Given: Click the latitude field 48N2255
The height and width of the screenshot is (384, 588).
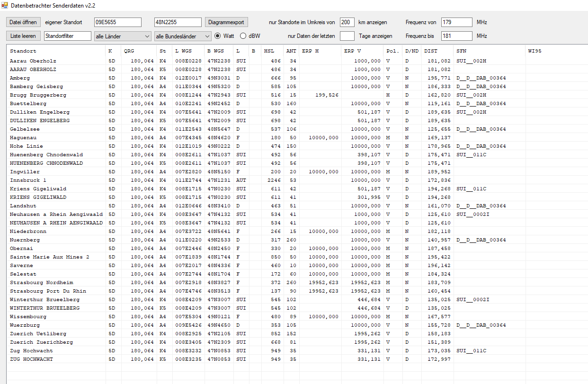Looking at the screenshot, I should coord(178,22).
